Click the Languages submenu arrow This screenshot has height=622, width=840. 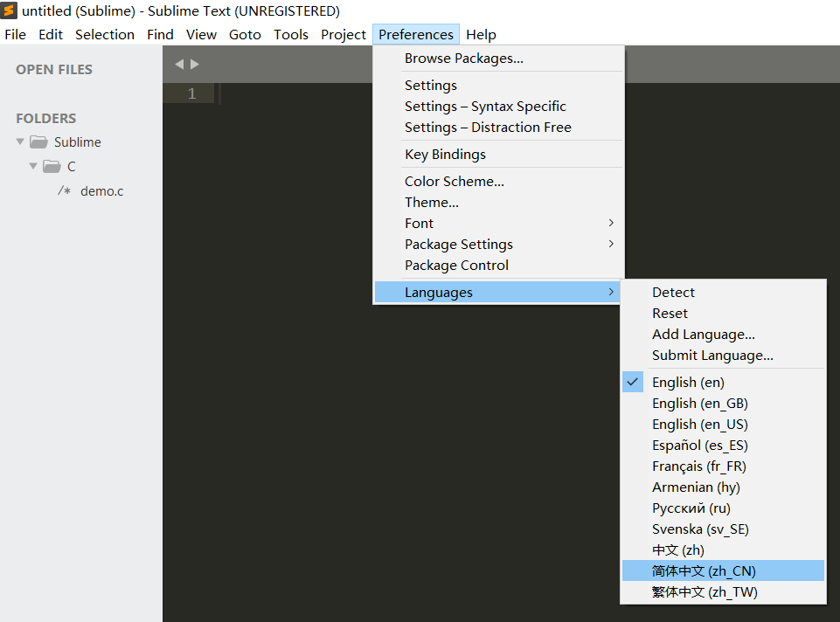(x=611, y=292)
